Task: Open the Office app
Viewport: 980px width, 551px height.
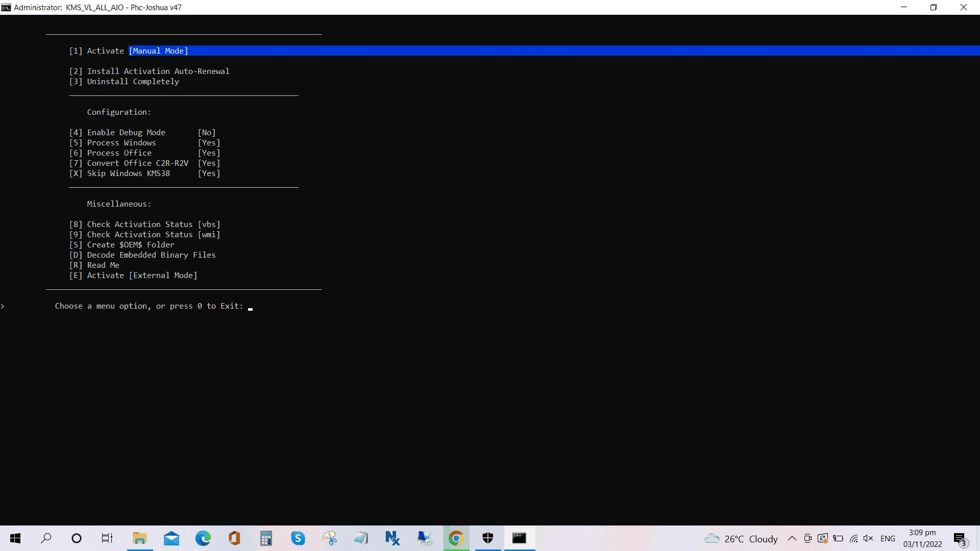Action: 235,538
